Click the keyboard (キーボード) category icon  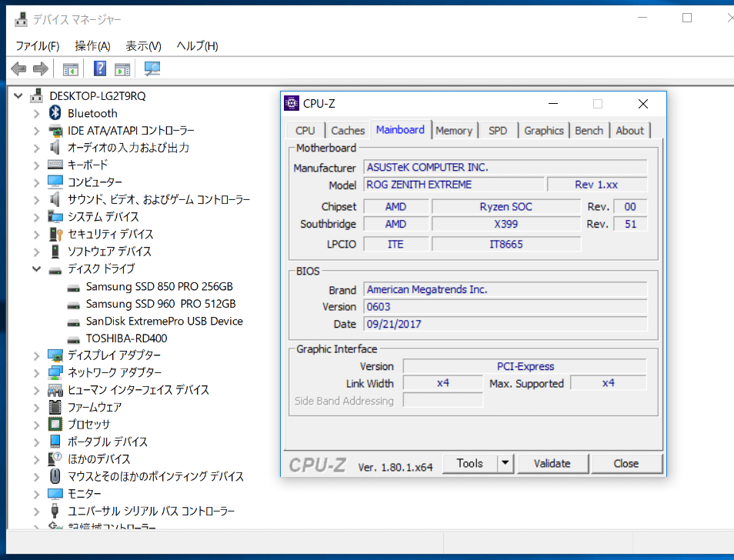tap(55, 165)
